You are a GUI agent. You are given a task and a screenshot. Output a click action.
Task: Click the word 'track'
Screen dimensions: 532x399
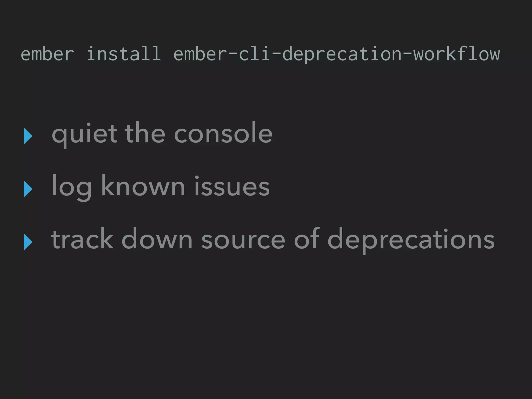[x=82, y=239]
